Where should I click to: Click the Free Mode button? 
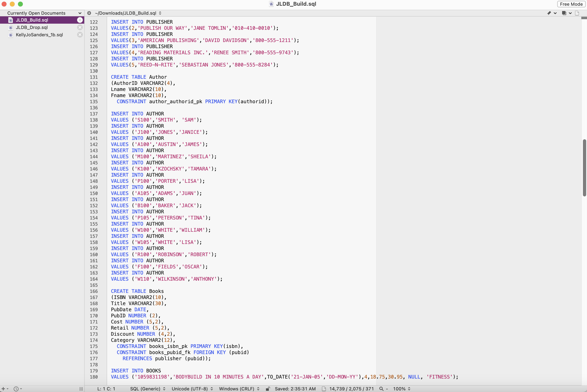571,4
